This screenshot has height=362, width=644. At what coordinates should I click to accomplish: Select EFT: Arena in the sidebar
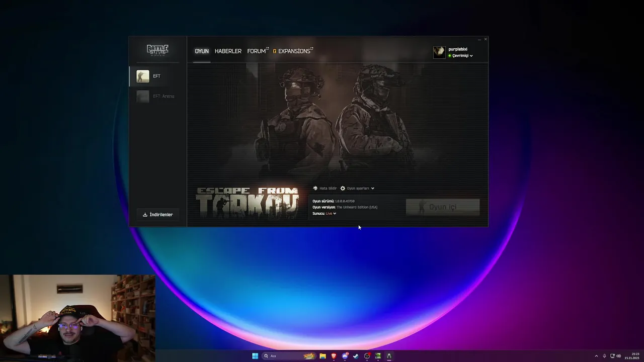pos(158,96)
